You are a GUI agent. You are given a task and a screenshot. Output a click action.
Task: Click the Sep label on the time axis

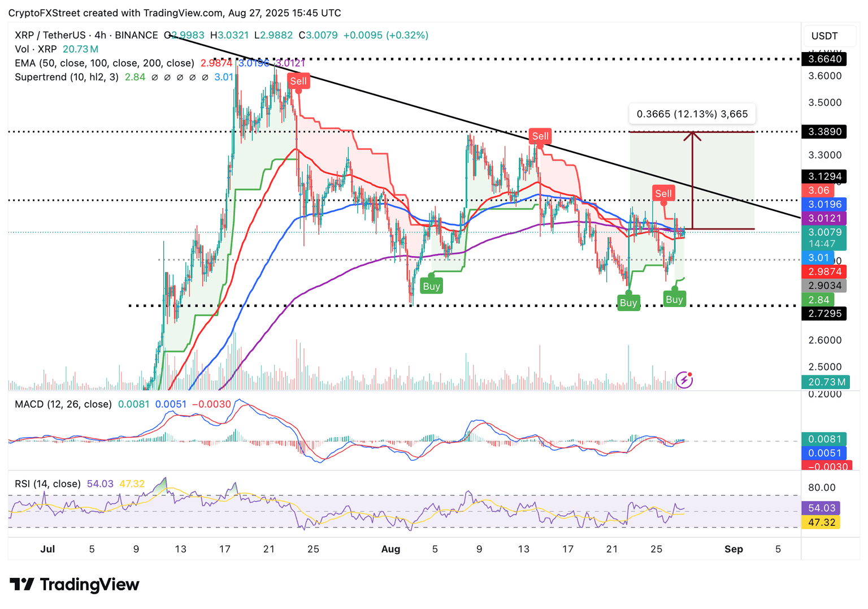(734, 549)
